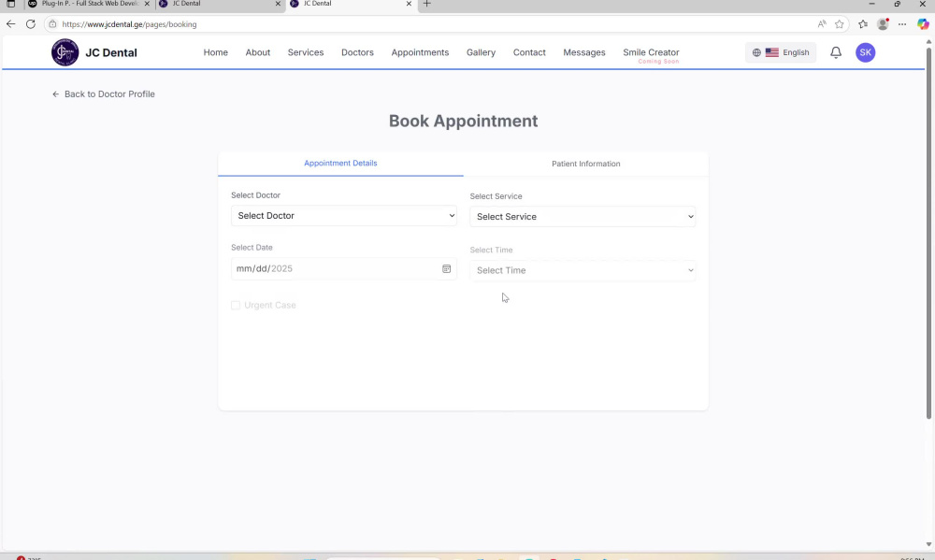View site information lock icon
This screenshot has width=935, height=560.
pyautogui.click(x=52, y=24)
